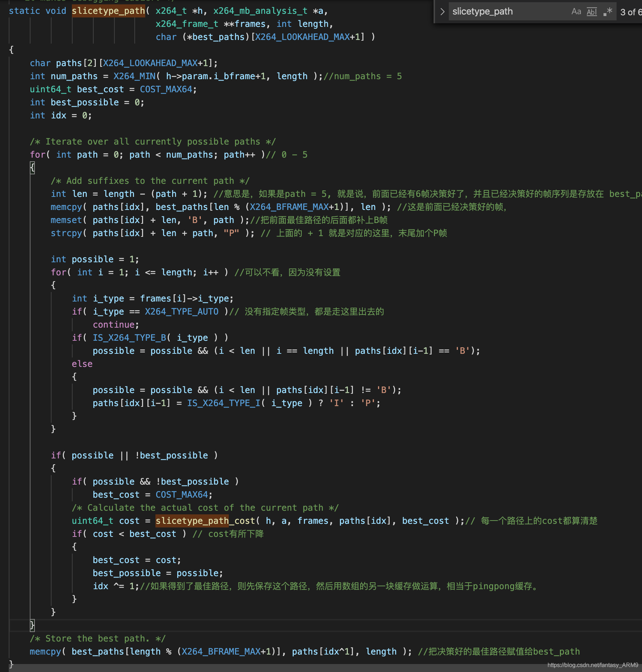
Task: Toggle Match Whole Word option
Action: [x=592, y=12]
